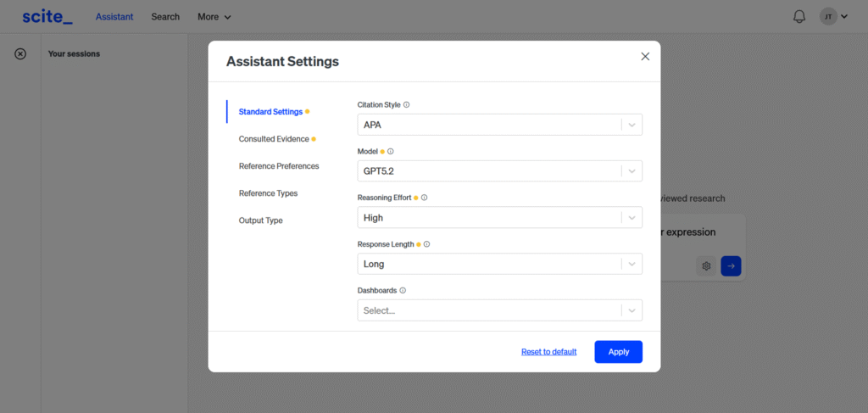Click Reset to default link

coord(548,352)
